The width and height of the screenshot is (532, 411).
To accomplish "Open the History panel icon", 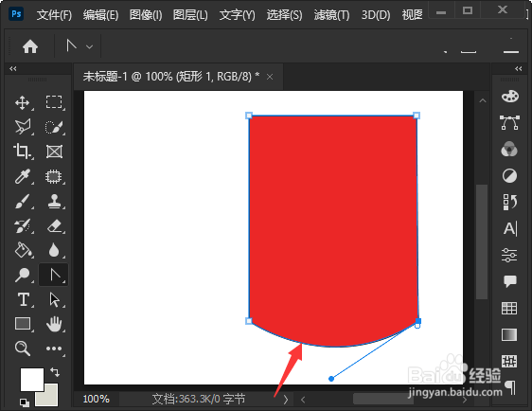I will point(509,202).
